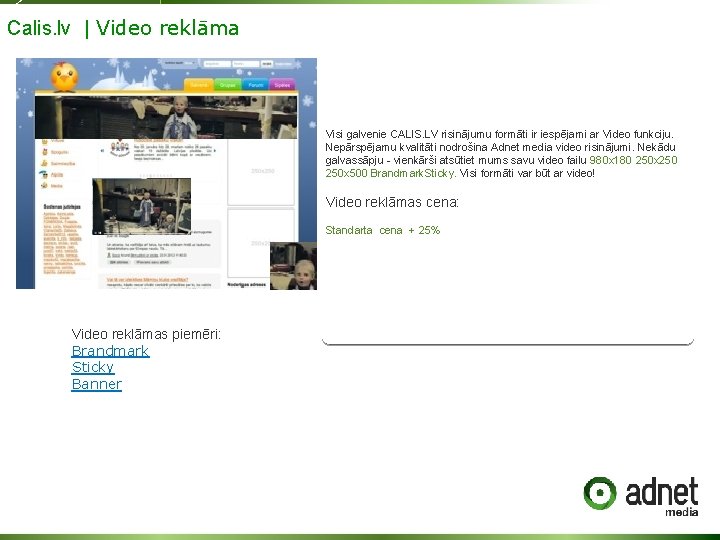Click the yellow tab in the site screenshot
This screenshot has height=540, width=720.
coord(199,85)
